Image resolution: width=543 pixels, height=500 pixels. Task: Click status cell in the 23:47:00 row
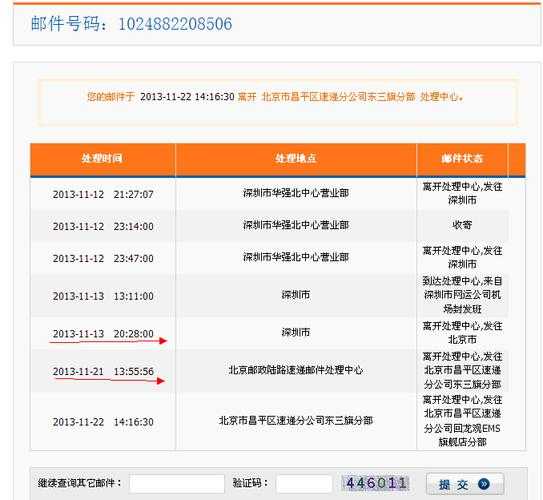[x=462, y=257]
